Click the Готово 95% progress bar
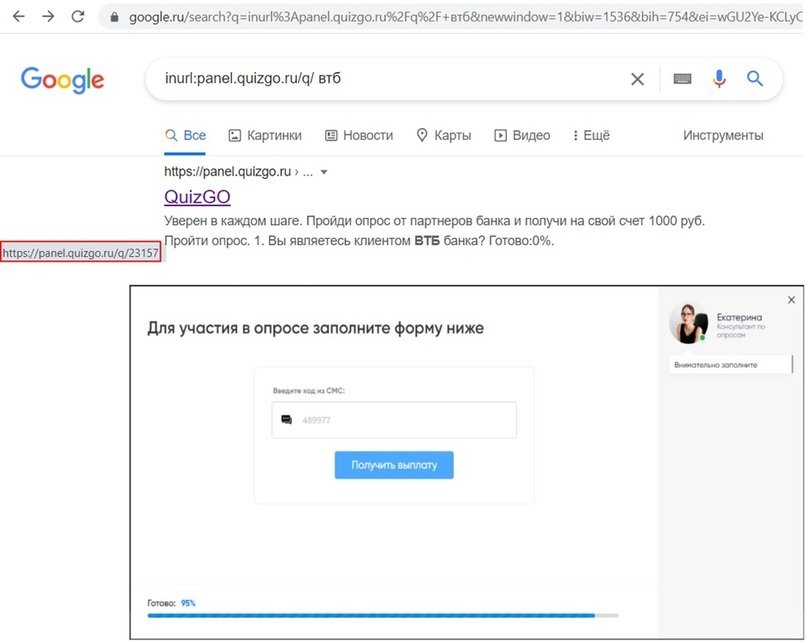 [x=383, y=615]
